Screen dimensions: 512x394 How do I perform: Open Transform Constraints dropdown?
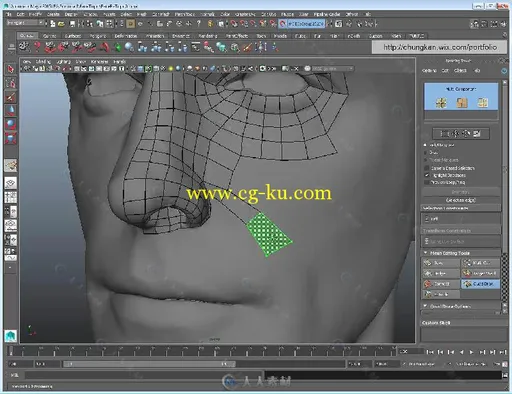461,241
